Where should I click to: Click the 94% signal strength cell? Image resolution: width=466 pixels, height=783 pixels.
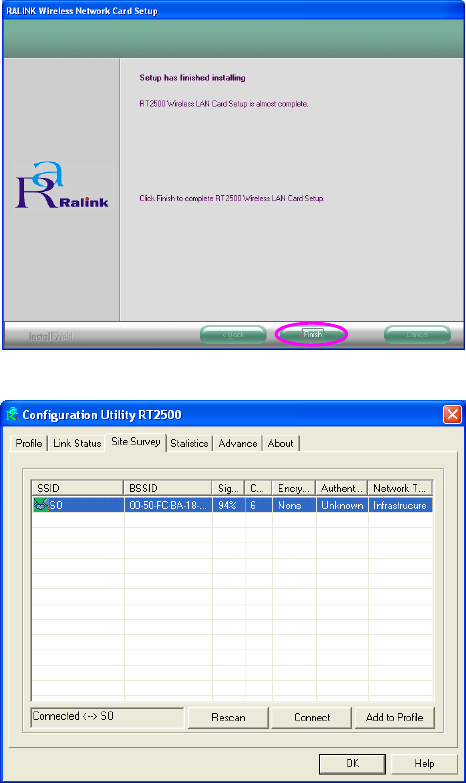229,505
